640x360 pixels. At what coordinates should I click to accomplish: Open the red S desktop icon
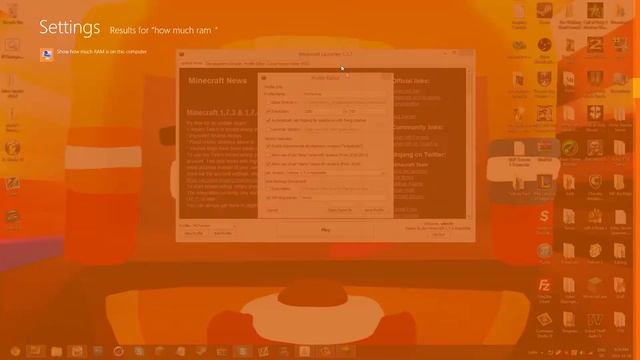[544, 221]
